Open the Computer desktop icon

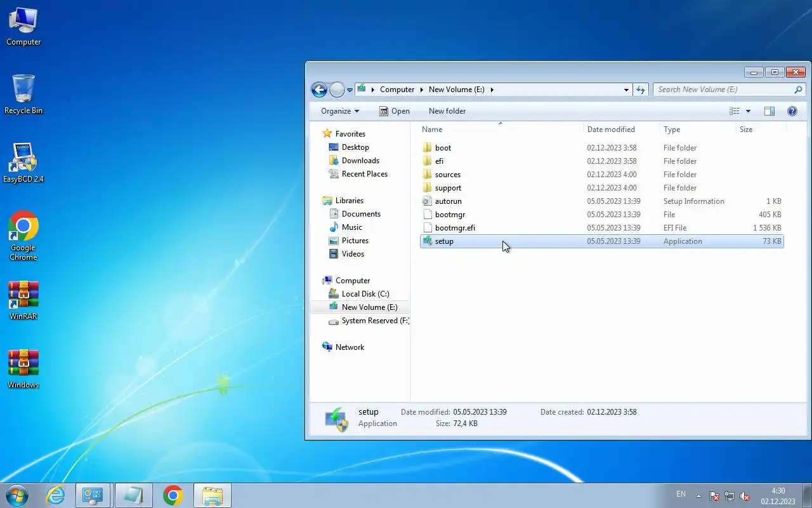click(23, 27)
